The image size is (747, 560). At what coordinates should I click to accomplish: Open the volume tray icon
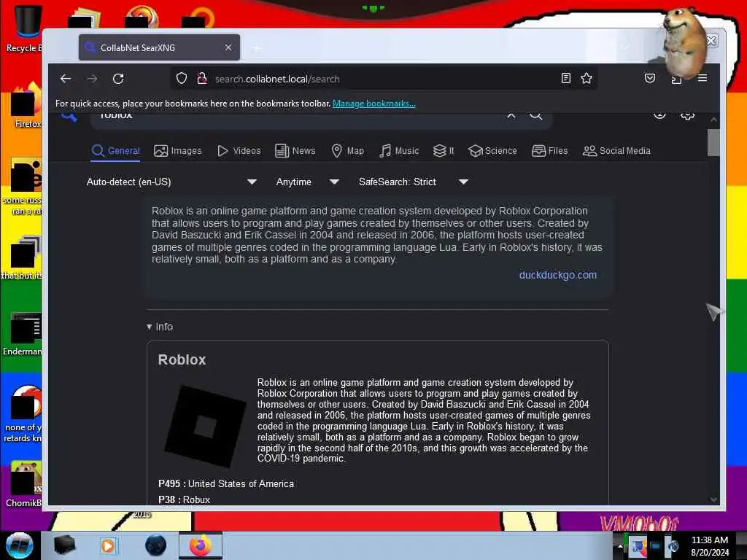pos(673,545)
